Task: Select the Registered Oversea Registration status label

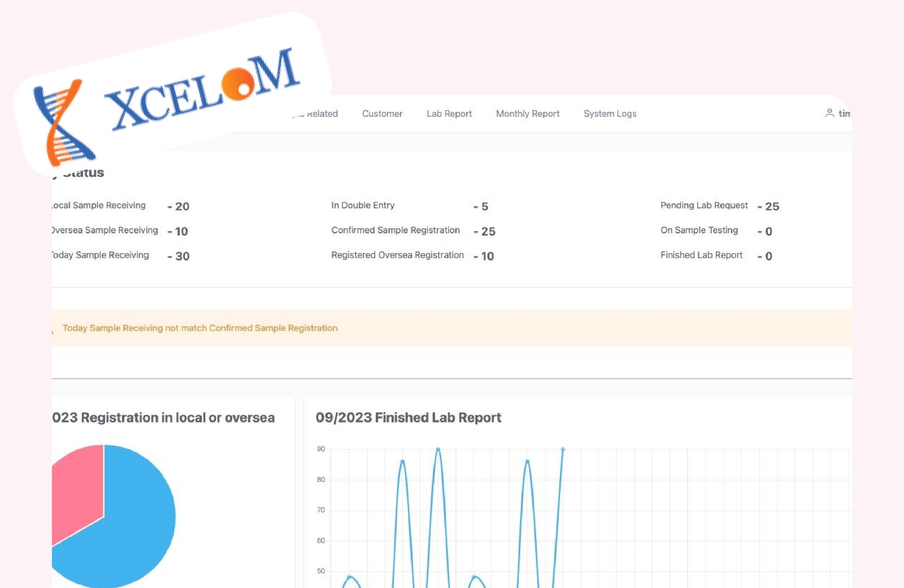Action: point(397,255)
